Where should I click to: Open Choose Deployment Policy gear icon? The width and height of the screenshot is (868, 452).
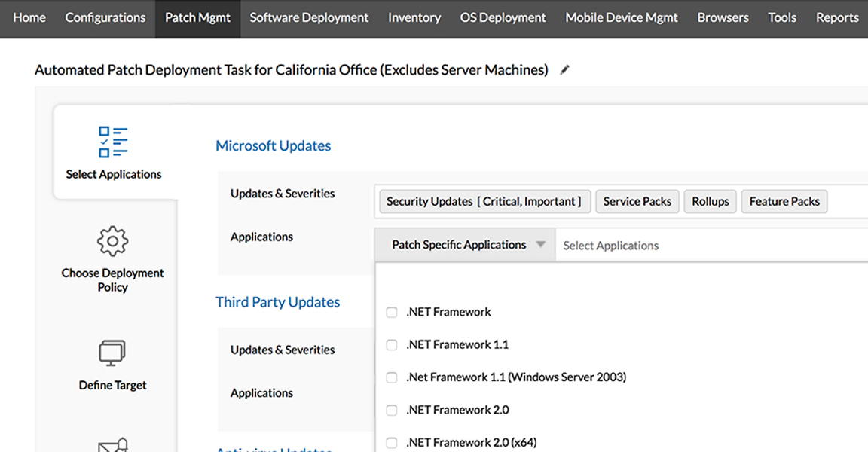(113, 241)
